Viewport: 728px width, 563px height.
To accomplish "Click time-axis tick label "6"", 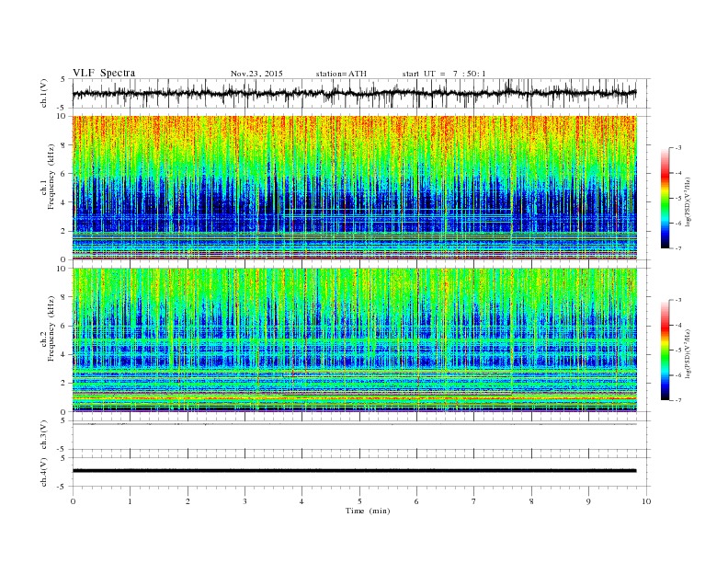I will pyautogui.click(x=416, y=501).
